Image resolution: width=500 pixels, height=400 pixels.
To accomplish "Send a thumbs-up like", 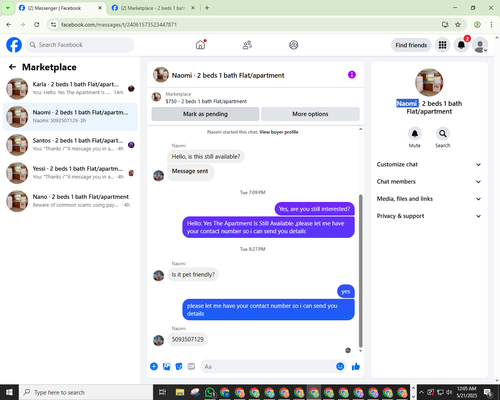I will point(356,367).
